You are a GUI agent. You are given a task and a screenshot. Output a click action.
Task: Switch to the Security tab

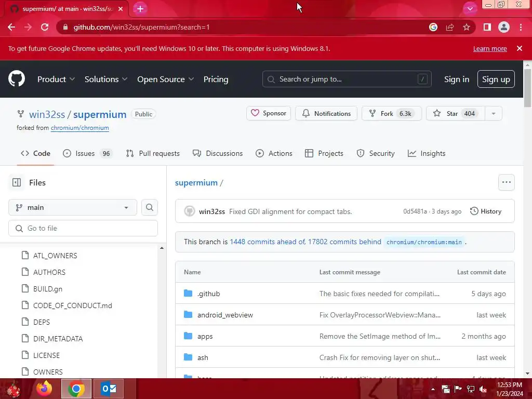pyautogui.click(x=376, y=153)
